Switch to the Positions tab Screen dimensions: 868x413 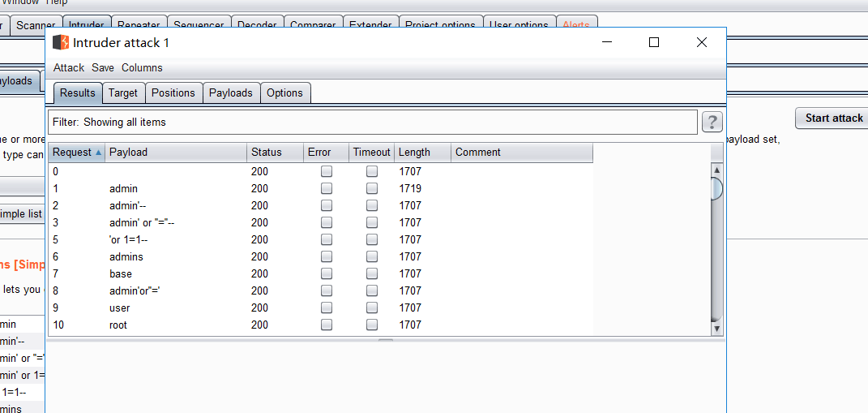click(x=173, y=92)
